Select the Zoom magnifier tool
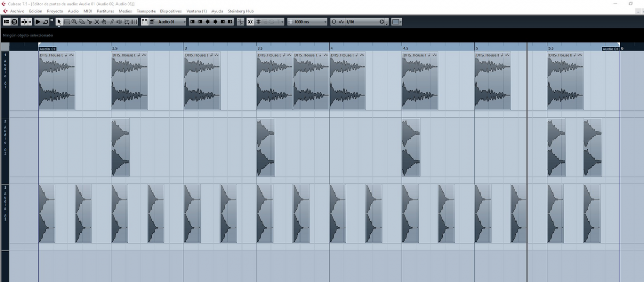This screenshot has height=282, width=644. tap(74, 21)
